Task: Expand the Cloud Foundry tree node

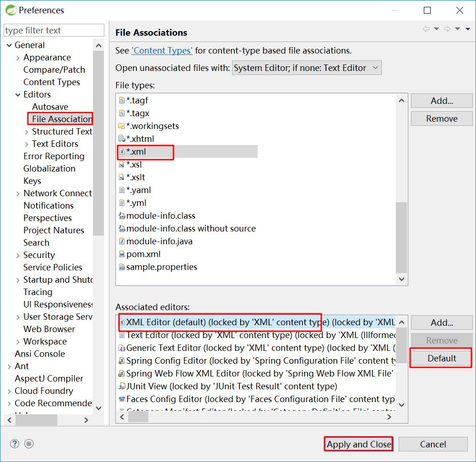Action: [x=9, y=391]
